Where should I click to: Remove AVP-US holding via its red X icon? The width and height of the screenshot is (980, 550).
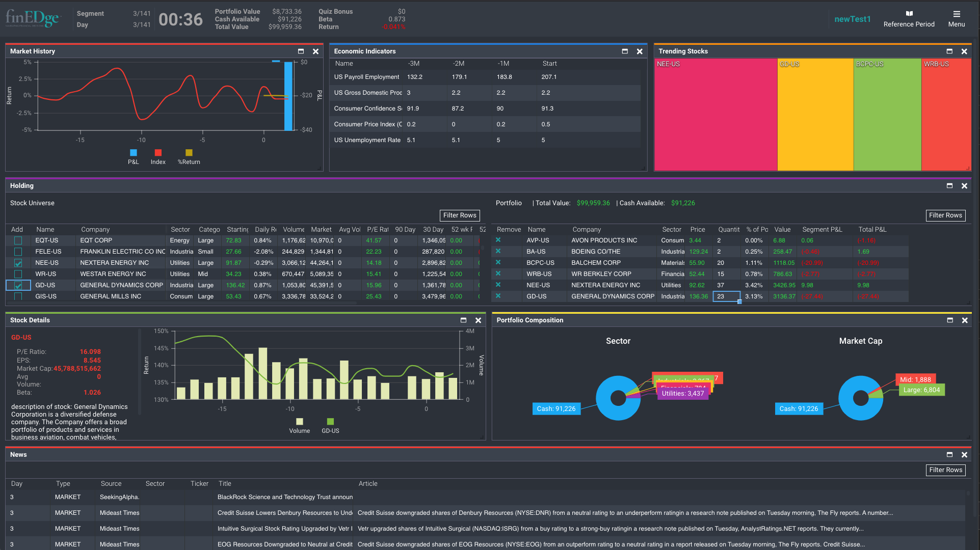498,240
